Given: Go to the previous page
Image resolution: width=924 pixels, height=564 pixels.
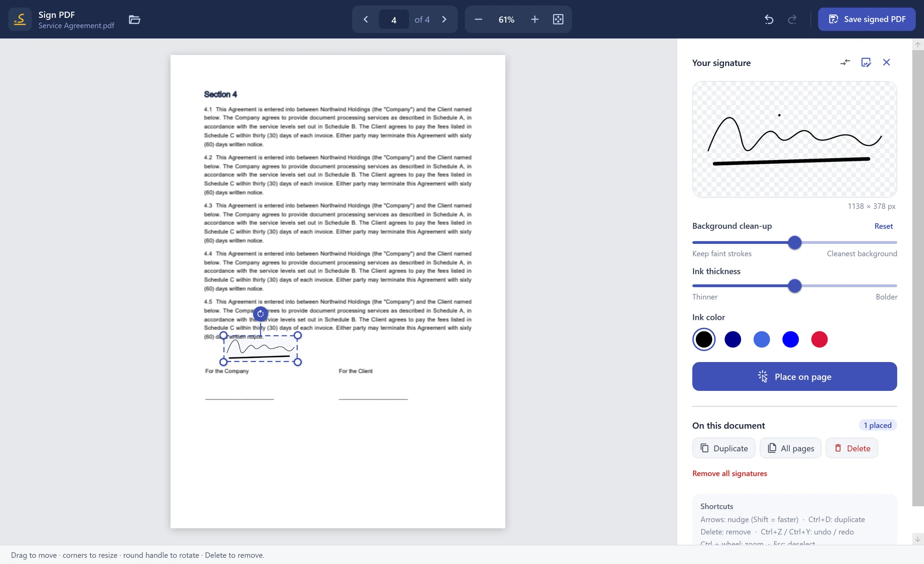Looking at the screenshot, I should (x=366, y=19).
